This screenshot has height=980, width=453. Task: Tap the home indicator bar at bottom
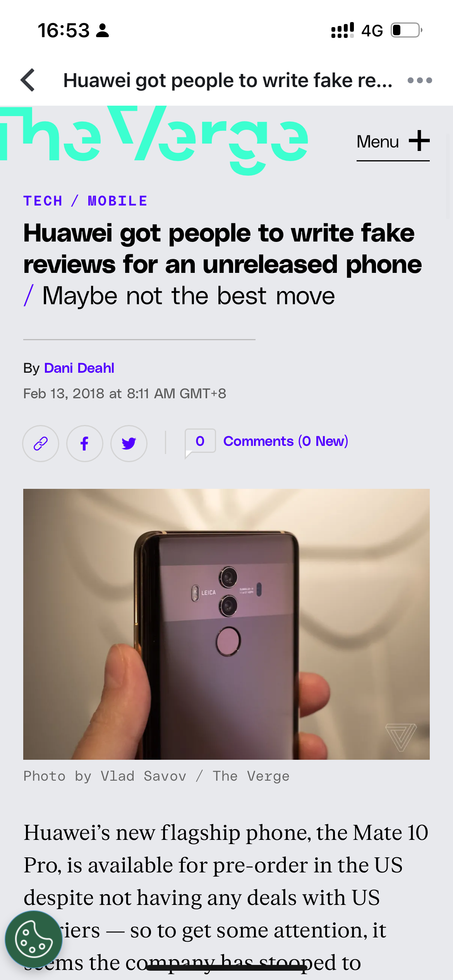226,968
